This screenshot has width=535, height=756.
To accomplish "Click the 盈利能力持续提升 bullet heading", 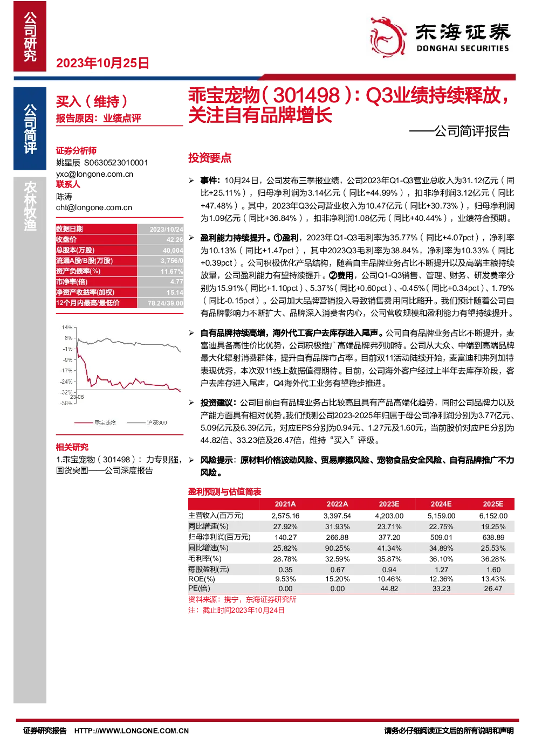I will [x=235, y=238].
